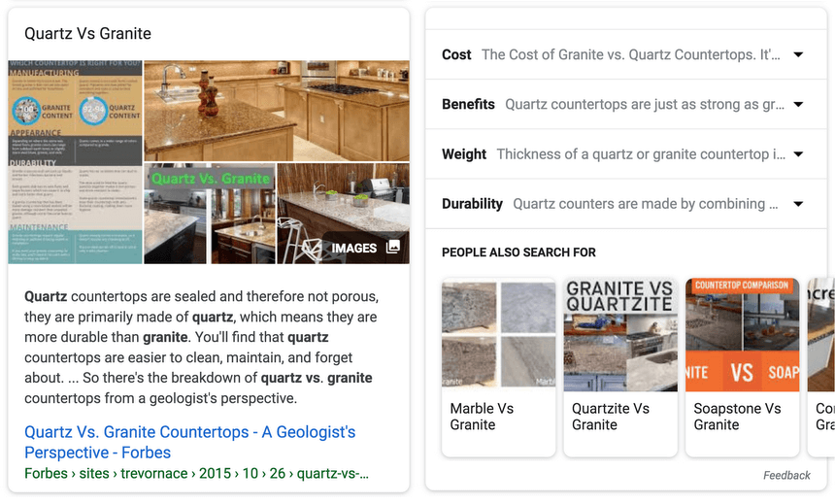Open the Marble Vs Granite thumbnail image

point(499,334)
